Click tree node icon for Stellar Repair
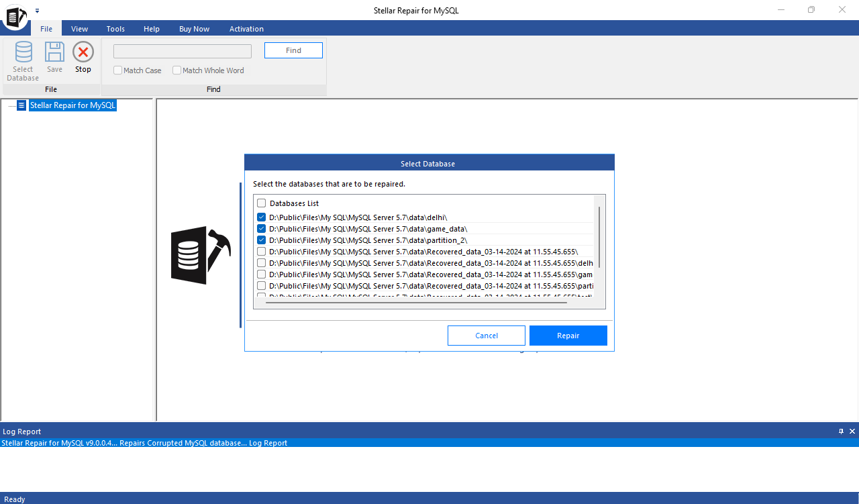Screen dimensions: 859x504 tap(21, 105)
